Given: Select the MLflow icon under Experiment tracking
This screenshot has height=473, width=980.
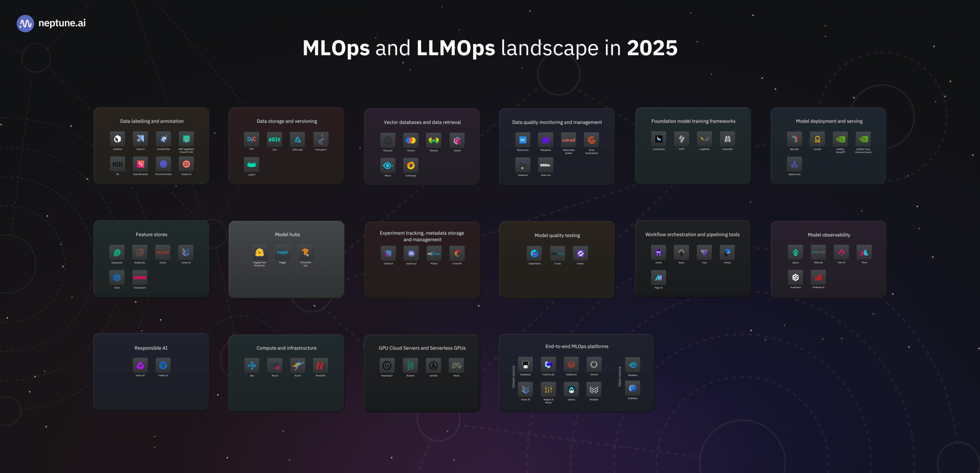Looking at the screenshot, I should [434, 253].
